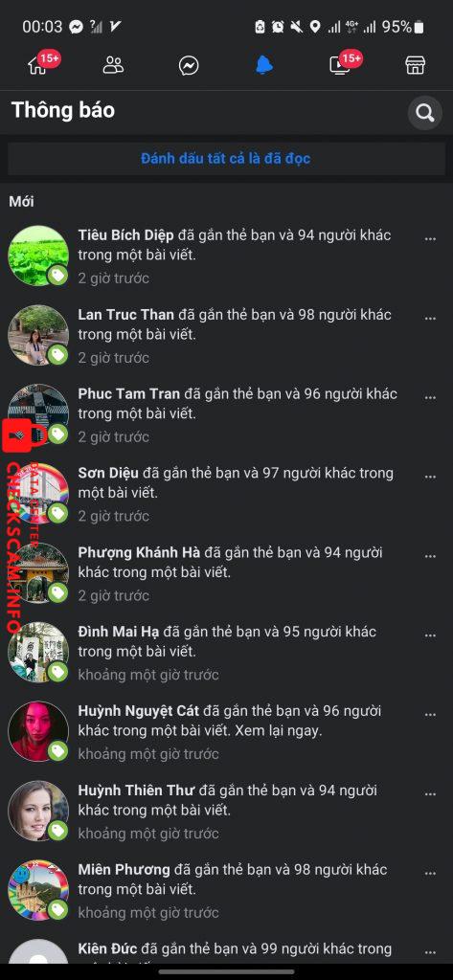This screenshot has width=453, height=980.
Task: Open the Messenger tab icon
Action: pos(189,65)
